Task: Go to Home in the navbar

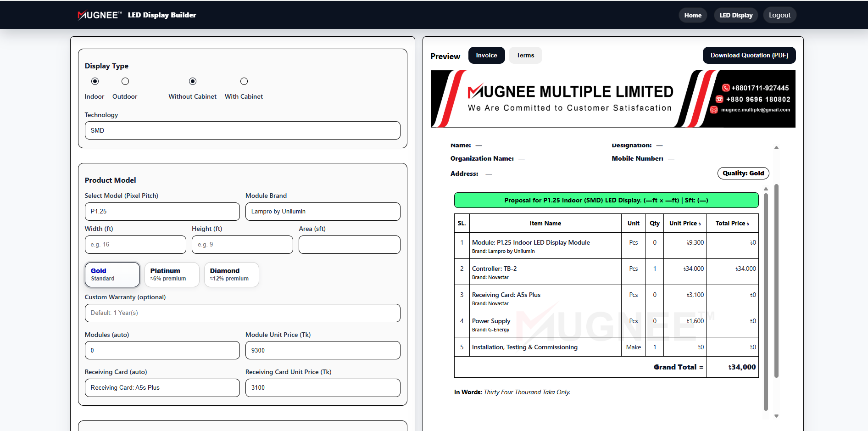Action: coord(693,15)
